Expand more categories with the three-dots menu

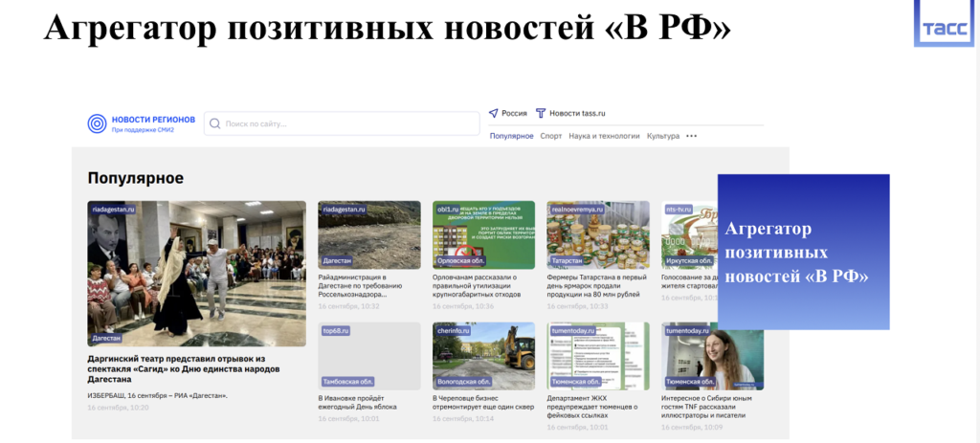point(692,136)
